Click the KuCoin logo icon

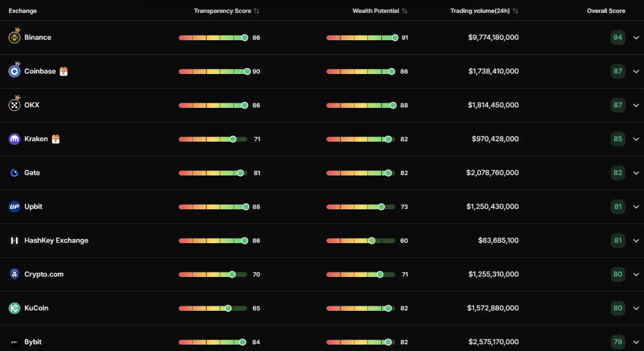click(x=14, y=308)
